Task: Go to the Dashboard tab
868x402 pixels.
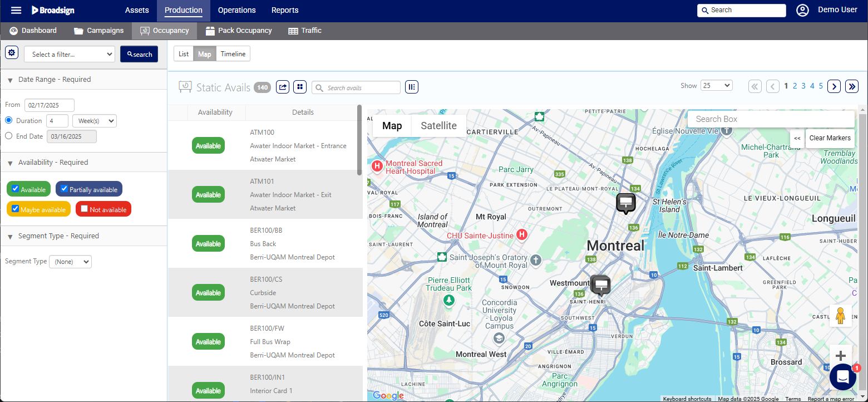Action: coord(33,31)
